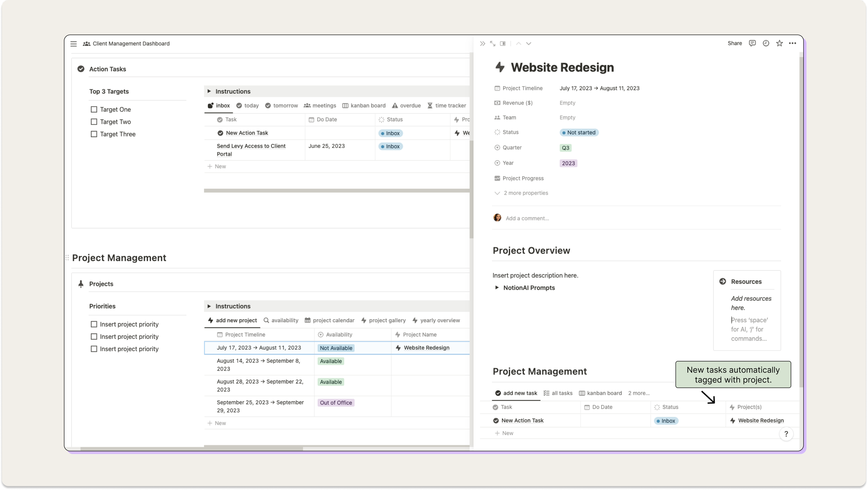This screenshot has height=490, width=868.
Task: Click the Project Progress property icon
Action: click(x=497, y=178)
